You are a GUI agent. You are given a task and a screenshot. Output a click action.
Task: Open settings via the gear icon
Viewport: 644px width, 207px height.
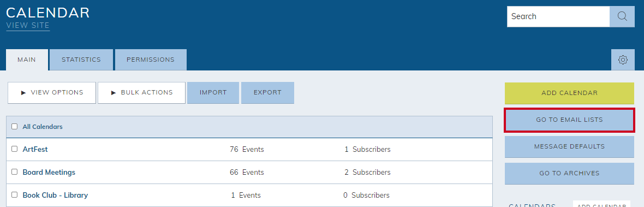(x=623, y=60)
